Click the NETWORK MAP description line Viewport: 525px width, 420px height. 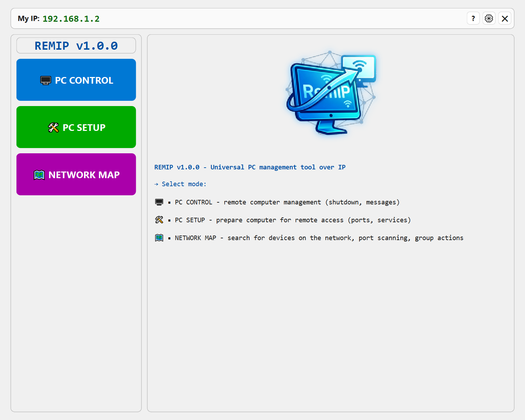pyautogui.click(x=318, y=238)
